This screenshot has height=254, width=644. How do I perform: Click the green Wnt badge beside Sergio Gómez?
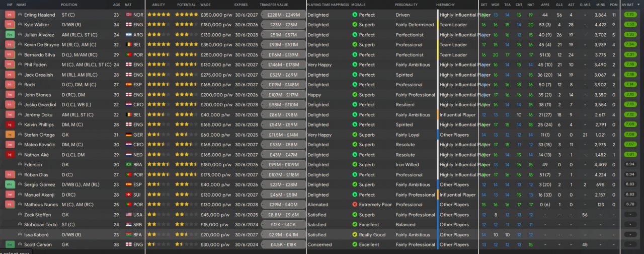pos(10,184)
